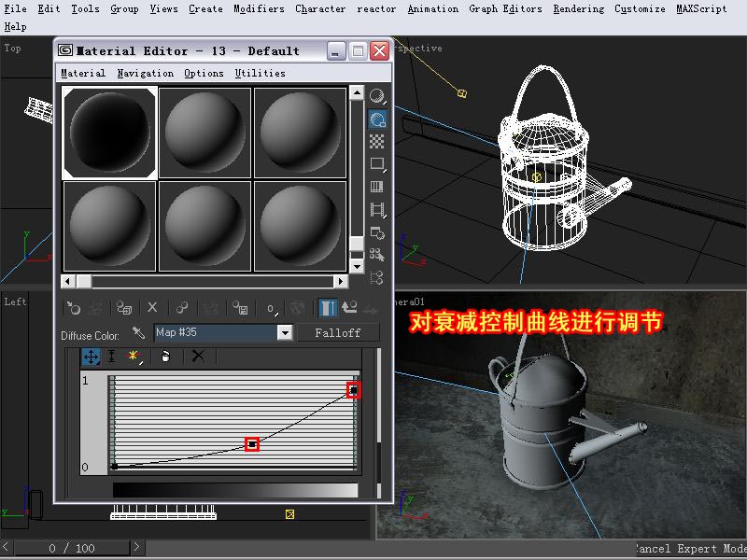Open the Video Color Check filmstrip icon
Screen dimensions: 747x560
click(377, 187)
